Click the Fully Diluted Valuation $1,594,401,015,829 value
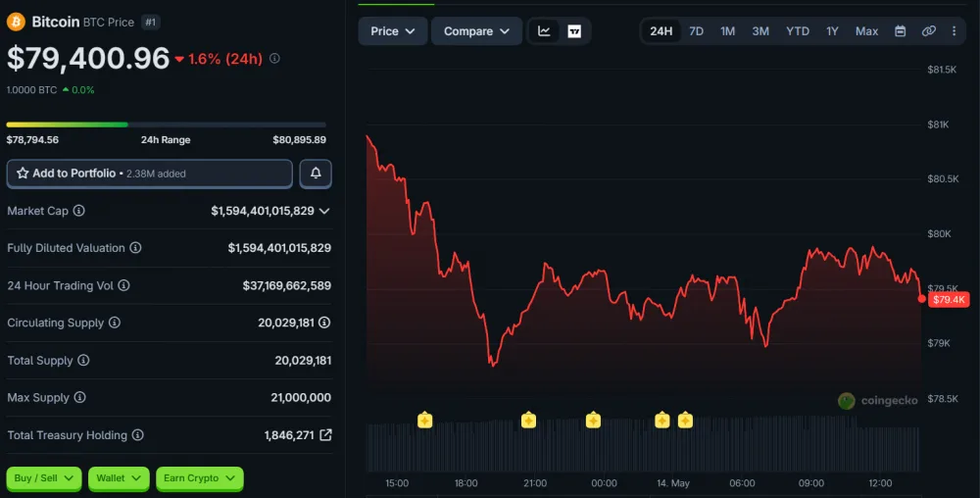 pos(279,248)
